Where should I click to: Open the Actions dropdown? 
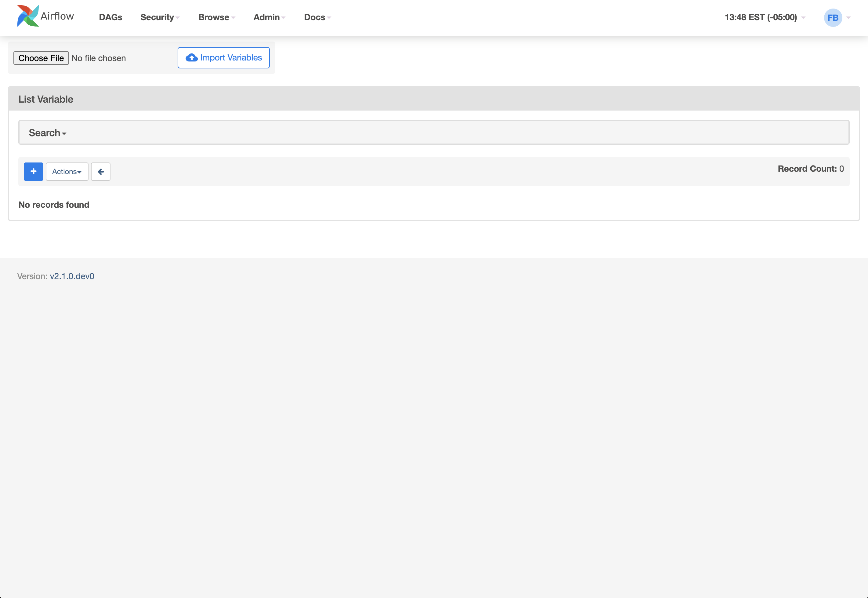pyautogui.click(x=67, y=172)
